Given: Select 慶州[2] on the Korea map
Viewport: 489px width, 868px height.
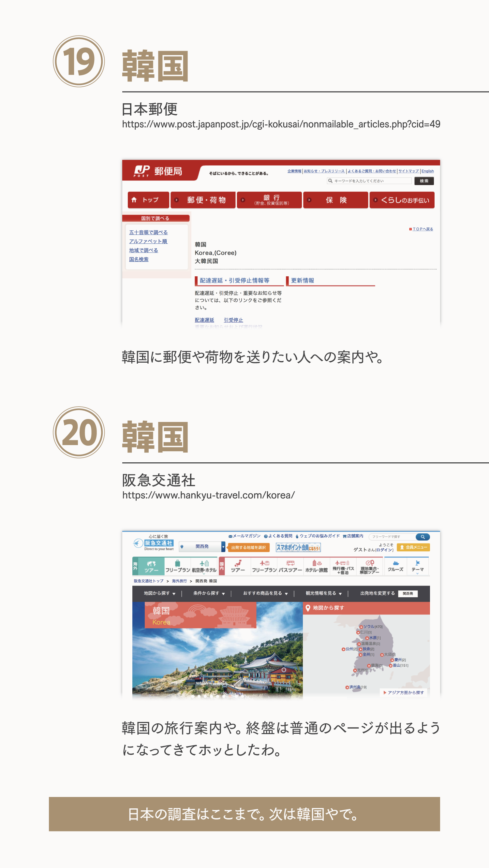Looking at the screenshot, I should pos(398,660).
